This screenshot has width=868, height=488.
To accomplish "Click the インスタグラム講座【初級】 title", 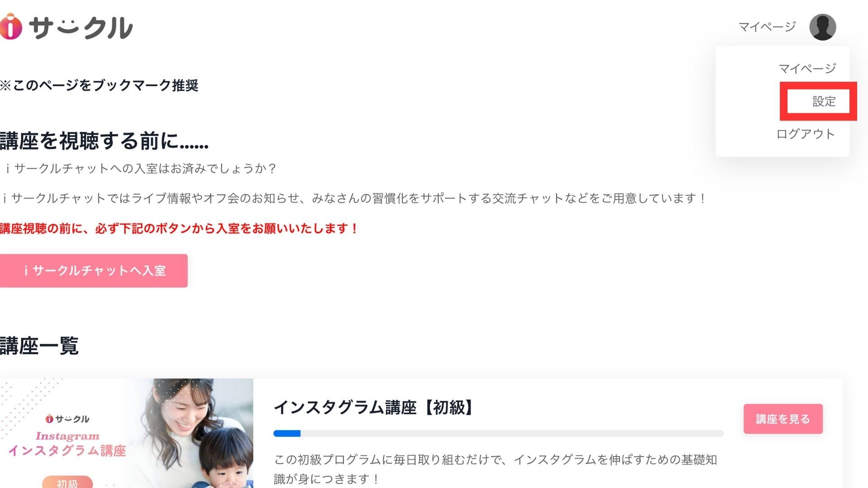I will click(374, 408).
